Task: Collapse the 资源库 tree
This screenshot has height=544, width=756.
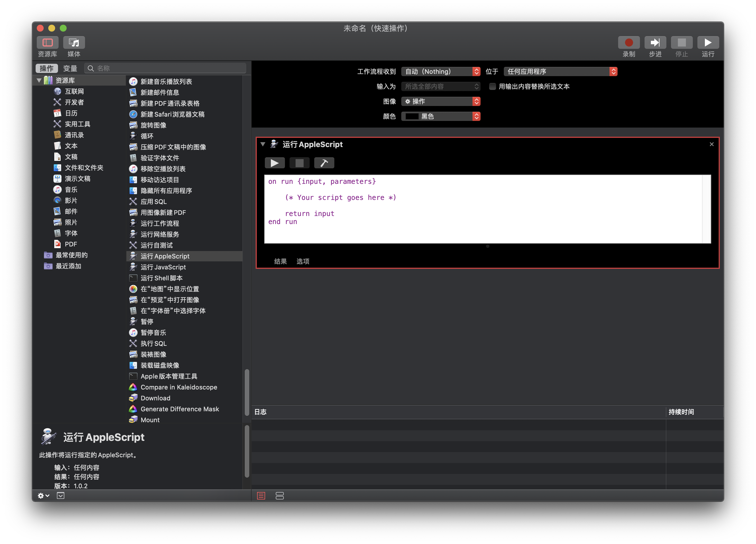Action: point(39,80)
